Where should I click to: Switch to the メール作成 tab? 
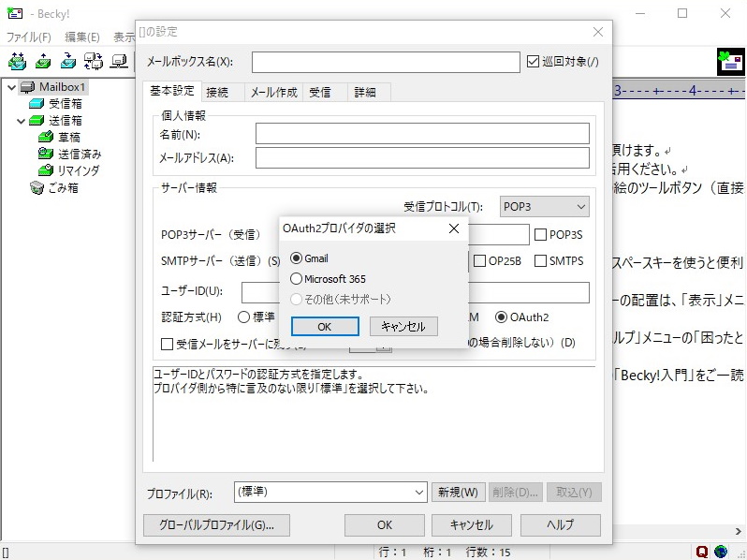(274, 93)
